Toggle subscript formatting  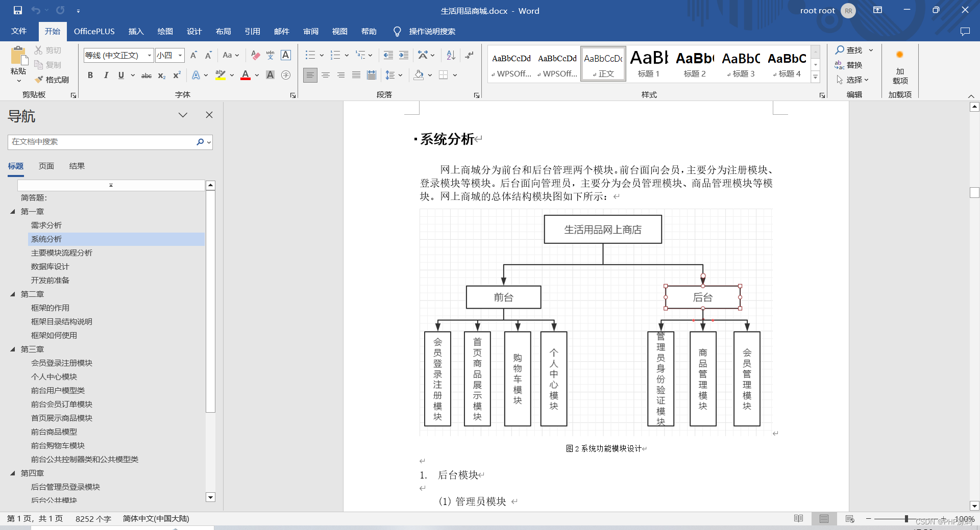pos(162,75)
